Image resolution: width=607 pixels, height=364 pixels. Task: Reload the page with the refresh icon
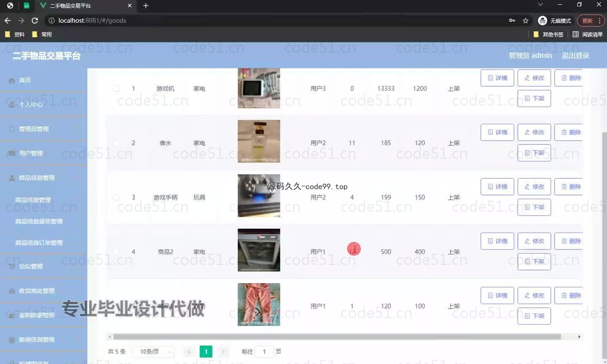tap(35, 20)
